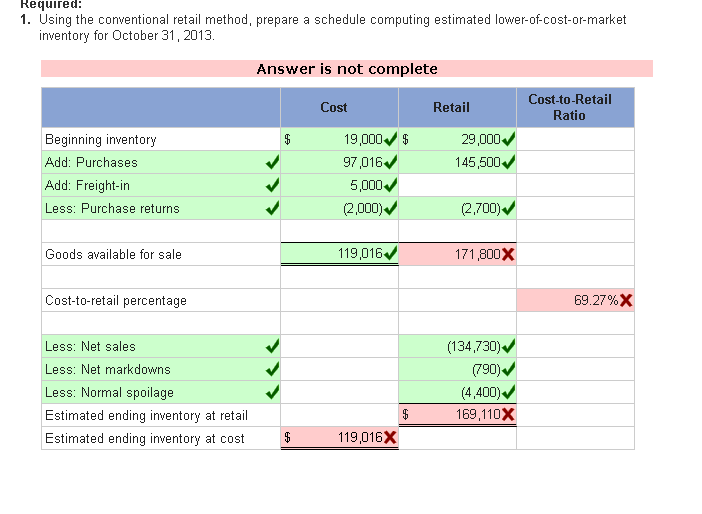This screenshot has height=514, width=702.
Task: Select the Add: Freight-in row label
Action: pyautogui.click(x=87, y=185)
